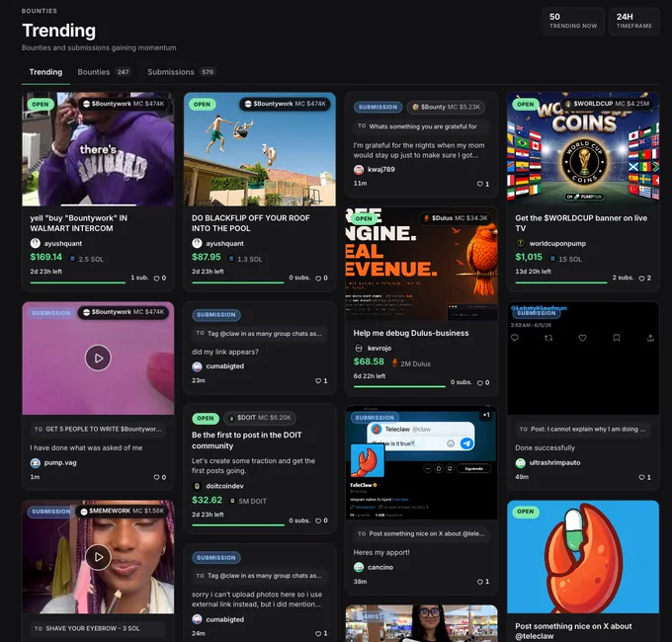
Task: Open kevrojo profile avatar
Action: tap(359, 349)
